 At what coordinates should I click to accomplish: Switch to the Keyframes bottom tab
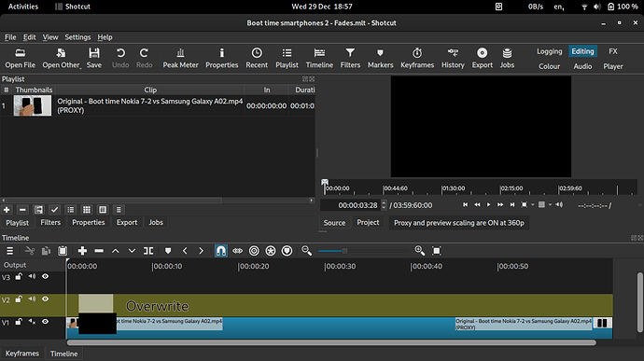click(22, 354)
